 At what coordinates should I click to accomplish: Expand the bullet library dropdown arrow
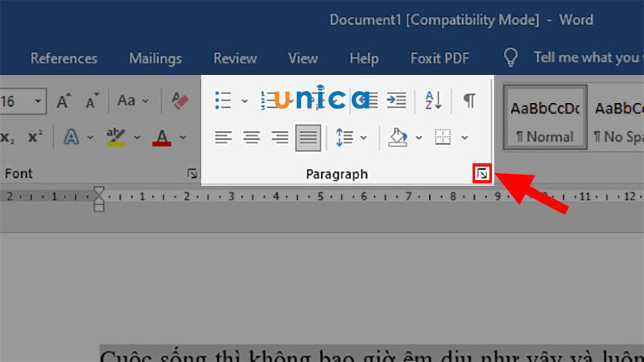point(245,101)
